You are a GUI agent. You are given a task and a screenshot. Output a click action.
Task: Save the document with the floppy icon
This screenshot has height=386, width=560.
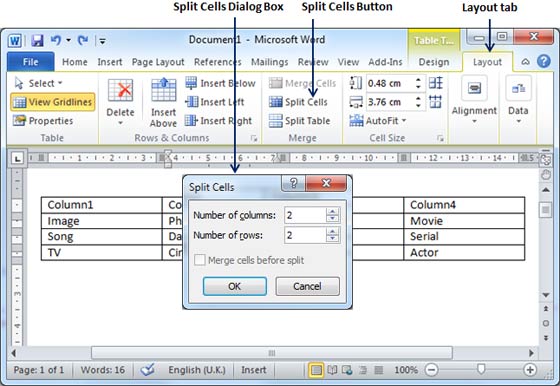click(x=37, y=40)
